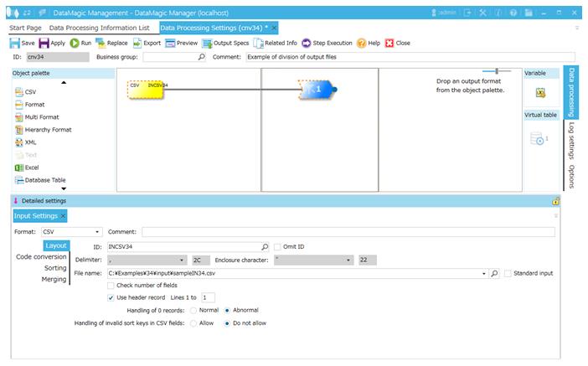The height and width of the screenshot is (366, 588).
Task: Click the Related Info button
Action: [x=275, y=43]
